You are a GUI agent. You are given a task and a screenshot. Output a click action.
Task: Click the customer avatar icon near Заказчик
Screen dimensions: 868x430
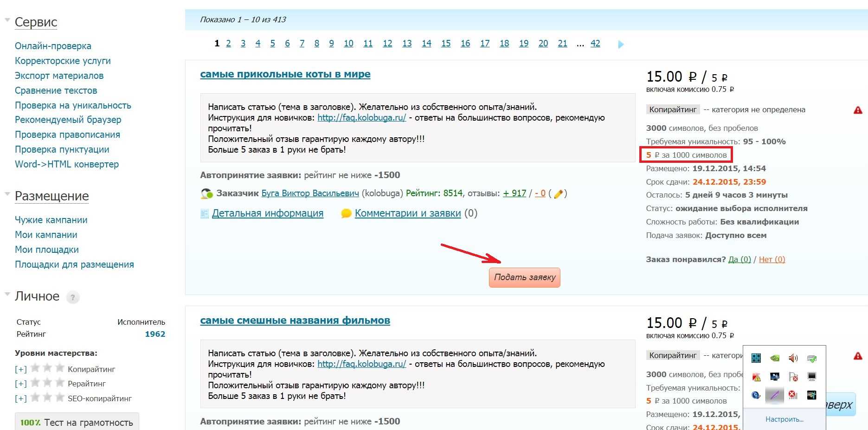pos(206,193)
